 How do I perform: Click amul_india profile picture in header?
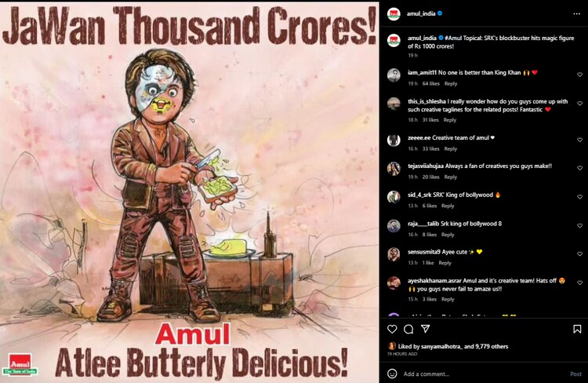(393, 13)
